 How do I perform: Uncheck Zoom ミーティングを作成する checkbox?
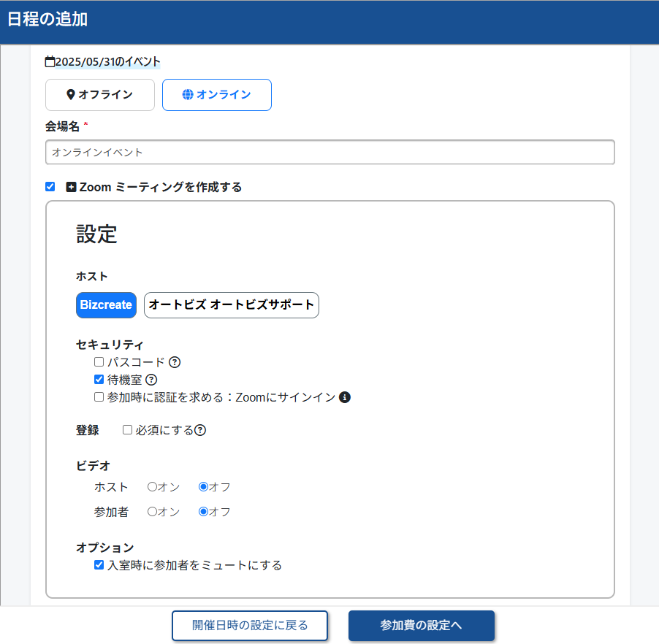point(50,186)
